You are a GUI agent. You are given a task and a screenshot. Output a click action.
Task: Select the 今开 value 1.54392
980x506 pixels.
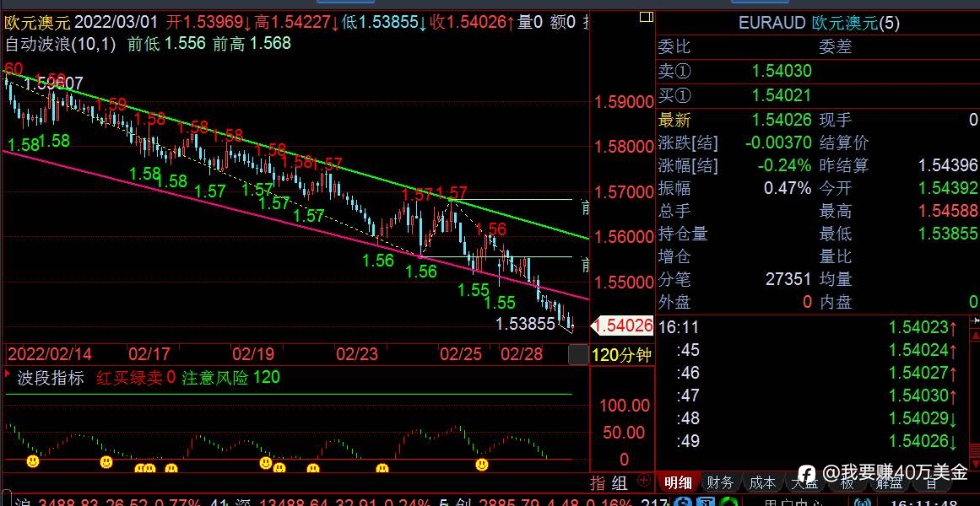tap(947, 188)
